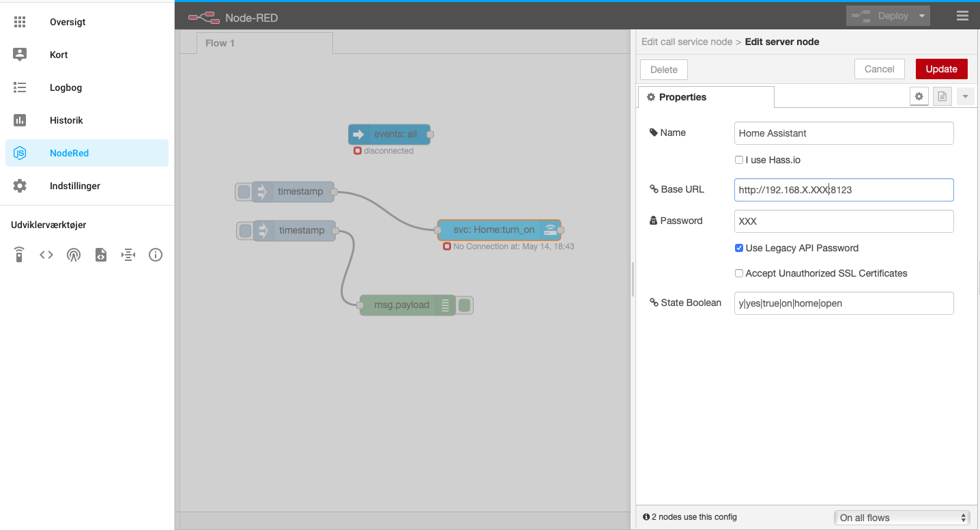Viewport: 980px width, 530px height.
Task: Open Node-RED hamburger main menu
Action: click(x=962, y=16)
